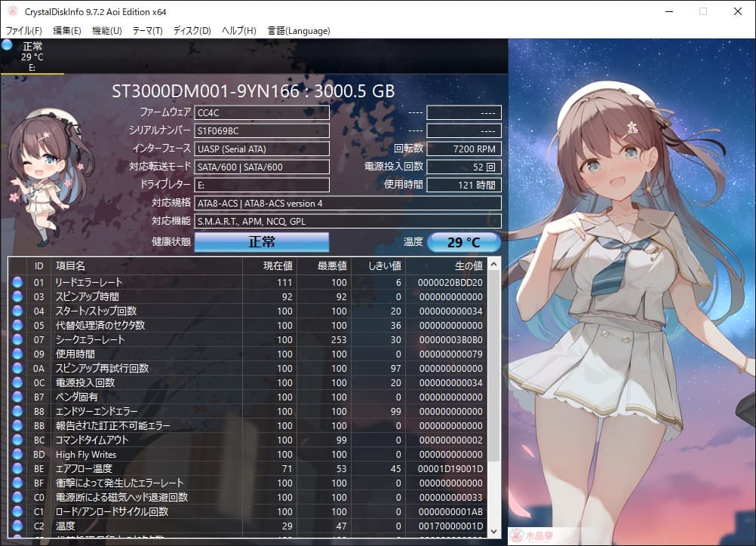The image size is (756, 546).
Task: Click the transfer mode field SATA/600
Action: (x=262, y=167)
